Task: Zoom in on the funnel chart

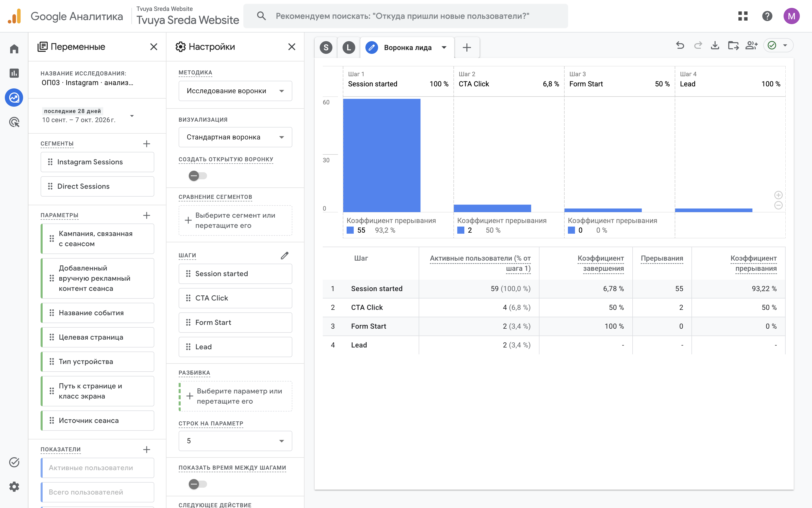Action: (779, 195)
